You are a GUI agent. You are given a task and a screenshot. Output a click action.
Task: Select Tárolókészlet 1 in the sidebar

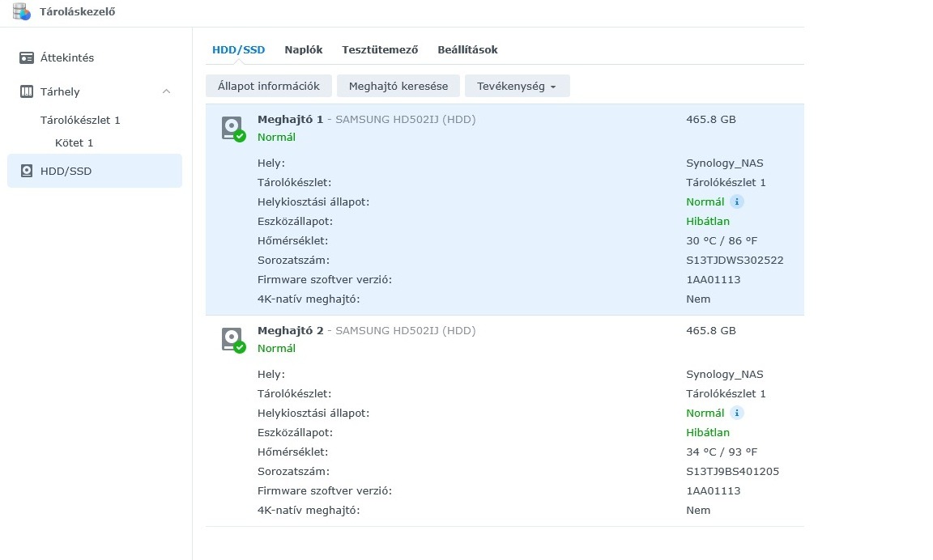[x=80, y=121]
